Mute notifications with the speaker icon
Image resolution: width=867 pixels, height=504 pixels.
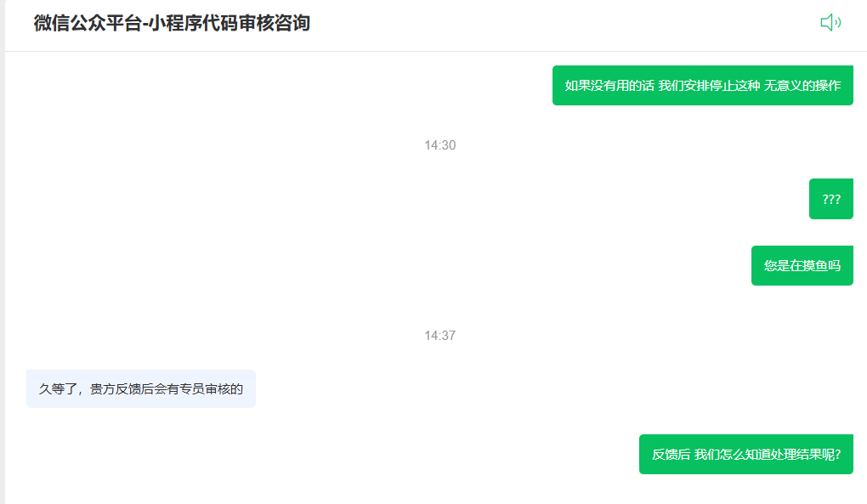click(830, 23)
